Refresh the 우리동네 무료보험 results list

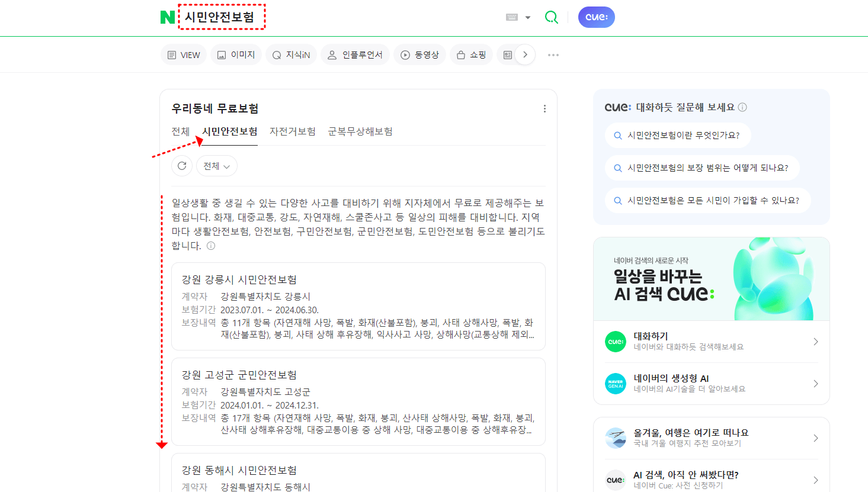coord(182,166)
